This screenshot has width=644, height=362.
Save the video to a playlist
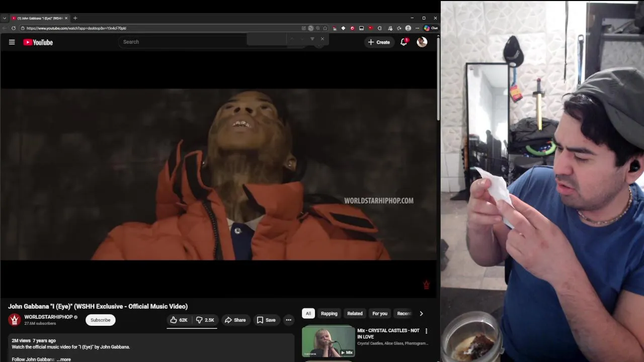266,320
